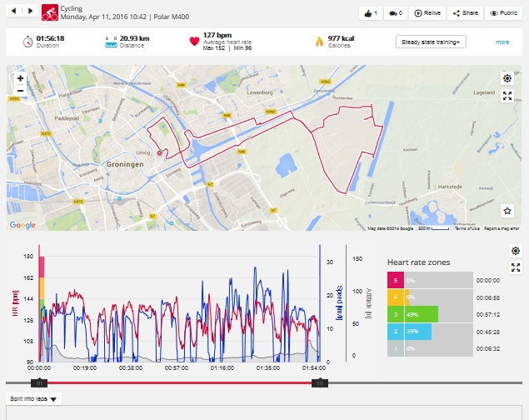Viewport: 529px width, 420px height.
Task: Open map settings gear icon
Action: (507, 78)
